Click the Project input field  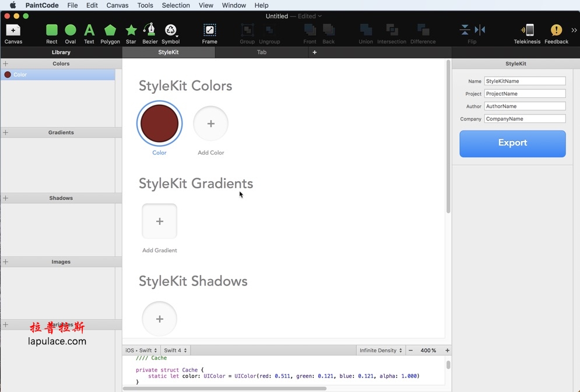point(525,93)
